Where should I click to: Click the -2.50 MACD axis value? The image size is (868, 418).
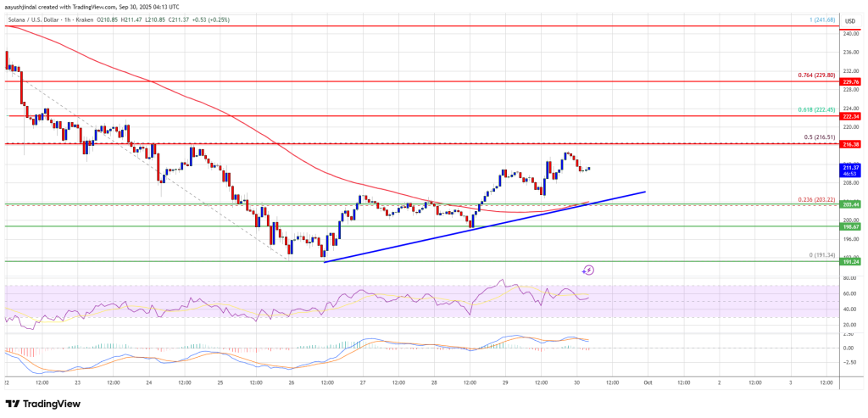849,363
